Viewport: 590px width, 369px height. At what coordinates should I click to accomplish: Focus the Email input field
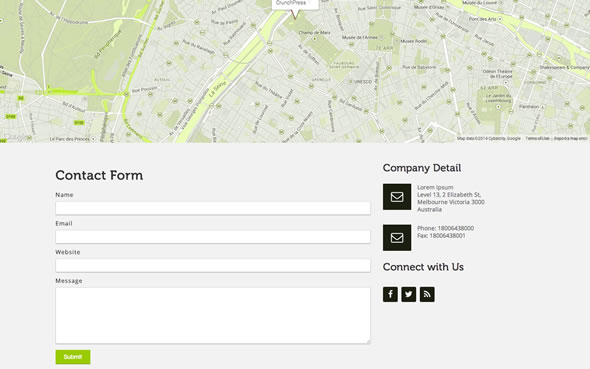213,237
